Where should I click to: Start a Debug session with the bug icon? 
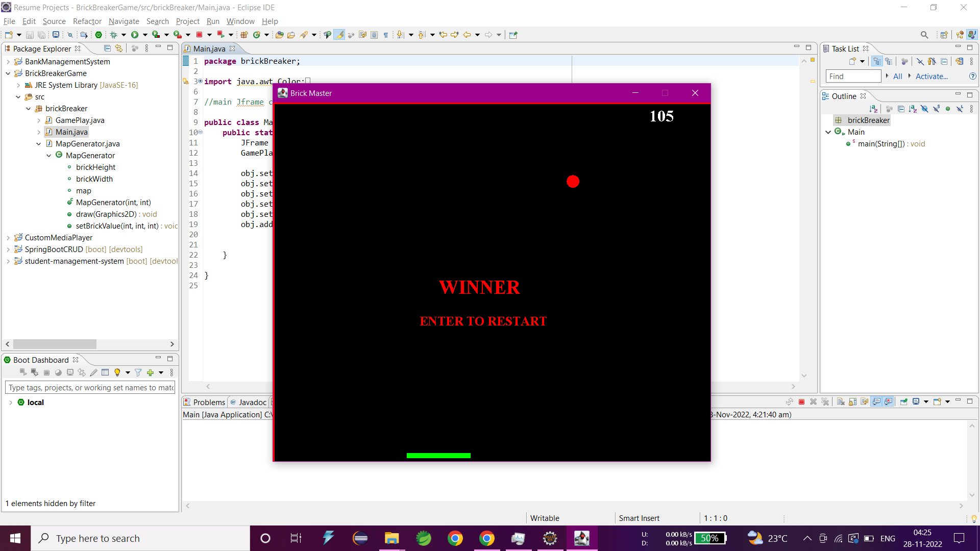(113, 35)
